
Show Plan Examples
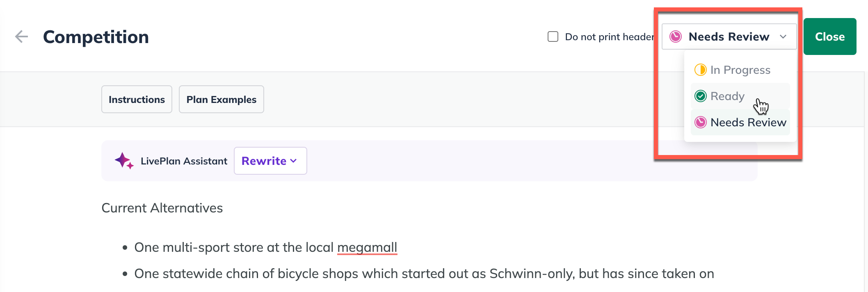click(x=222, y=99)
